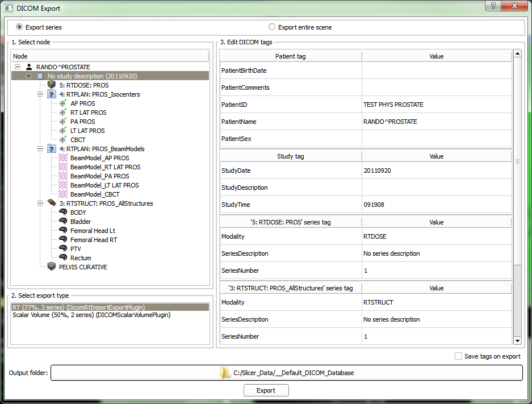The width and height of the screenshot is (532, 404).
Task: Enable the Save tags on export checkbox
Action: [x=458, y=356]
